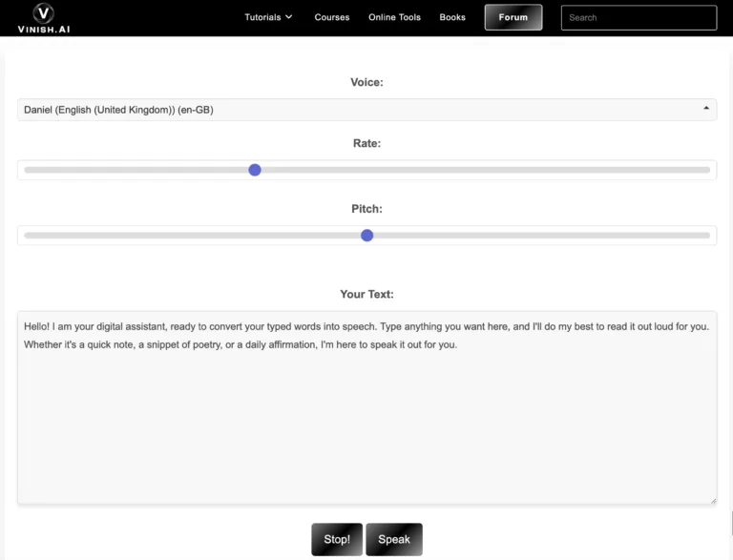Open the Forum button
The width and height of the screenshot is (733, 560).
pos(513,17)
